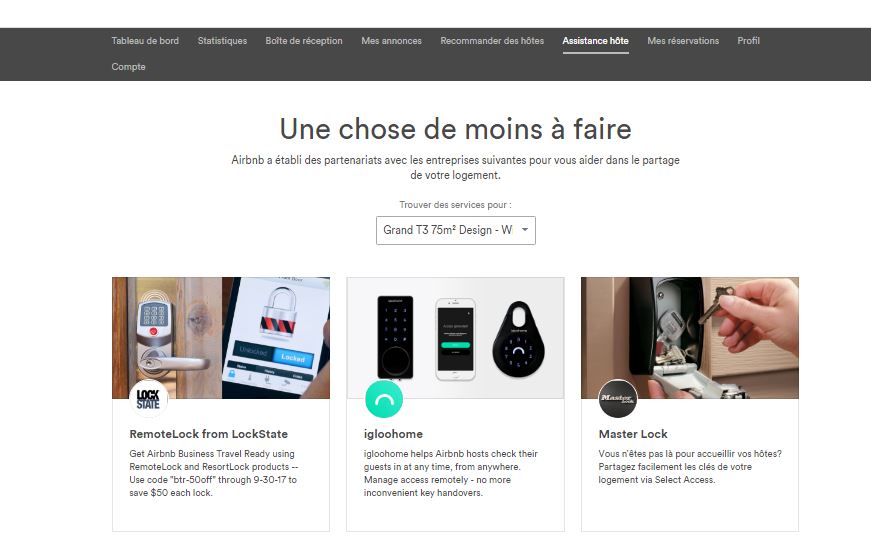Image resolution: width=871 pixels, height=554 pixels.
Task: Open the Master Lock key box image
Action: click(690, 338)
